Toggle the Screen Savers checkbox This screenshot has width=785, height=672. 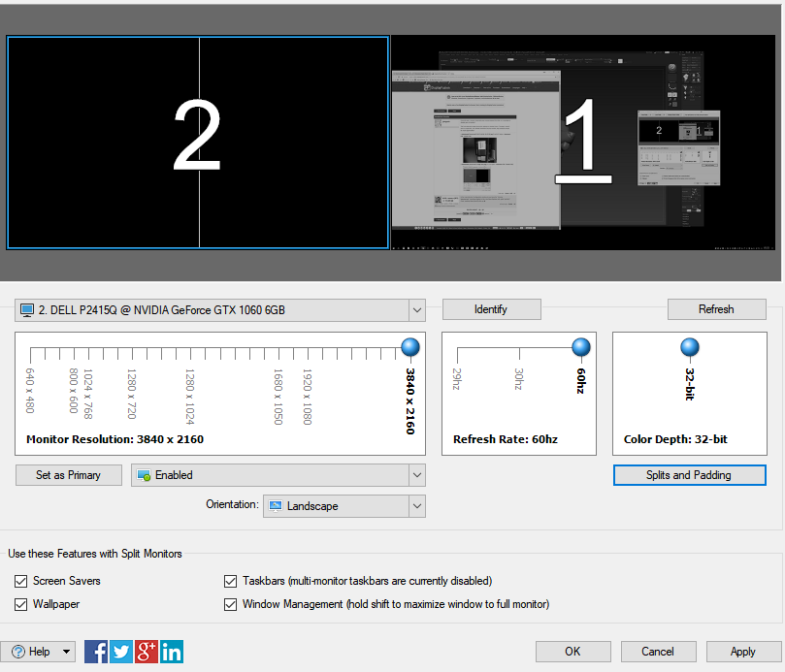coord(20,581)
